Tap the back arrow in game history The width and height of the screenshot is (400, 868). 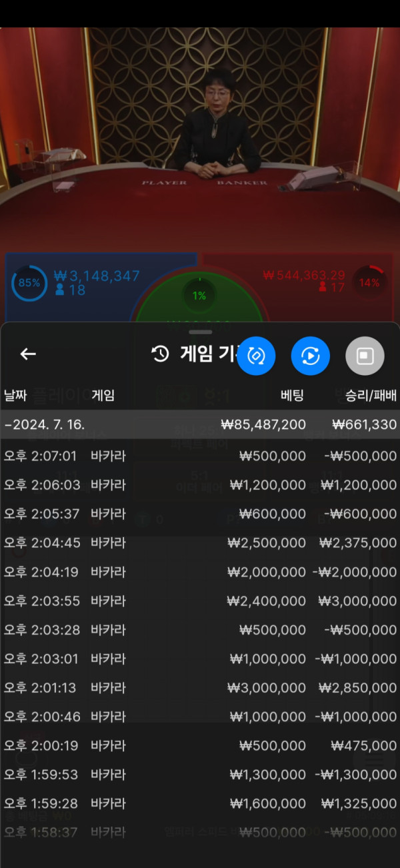pyautogui.click(x=28, y=354)
